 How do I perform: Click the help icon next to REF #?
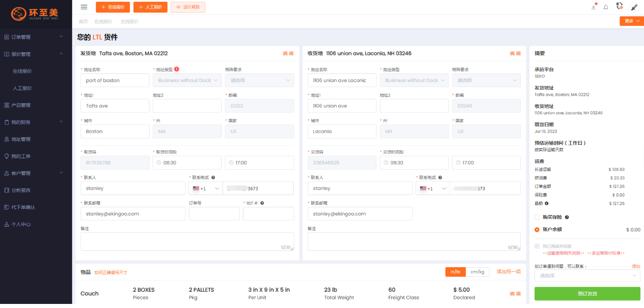click(x=262, y=203)
